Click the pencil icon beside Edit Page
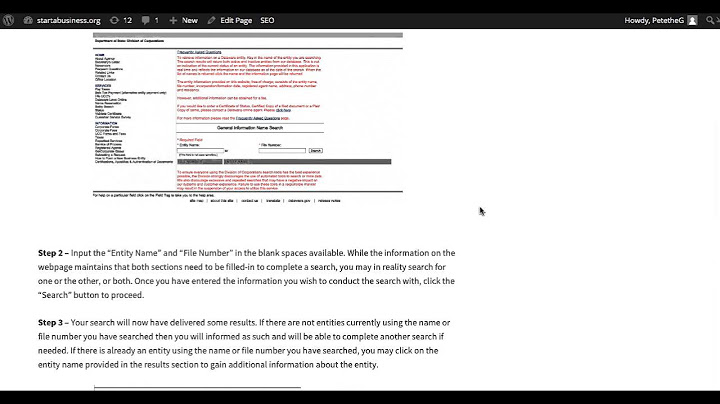 coord(211,20)
